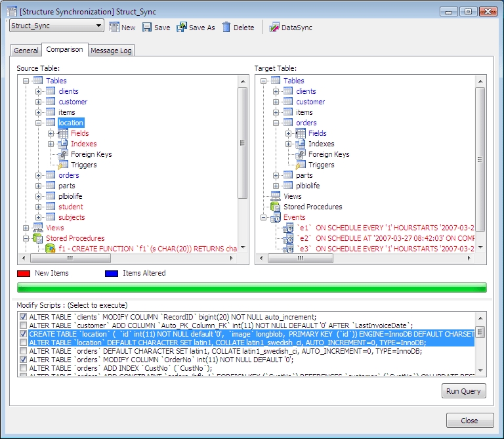Expand the student table in the source tree
This screenshot has height=439, width=504.
[x=38, y=207]
